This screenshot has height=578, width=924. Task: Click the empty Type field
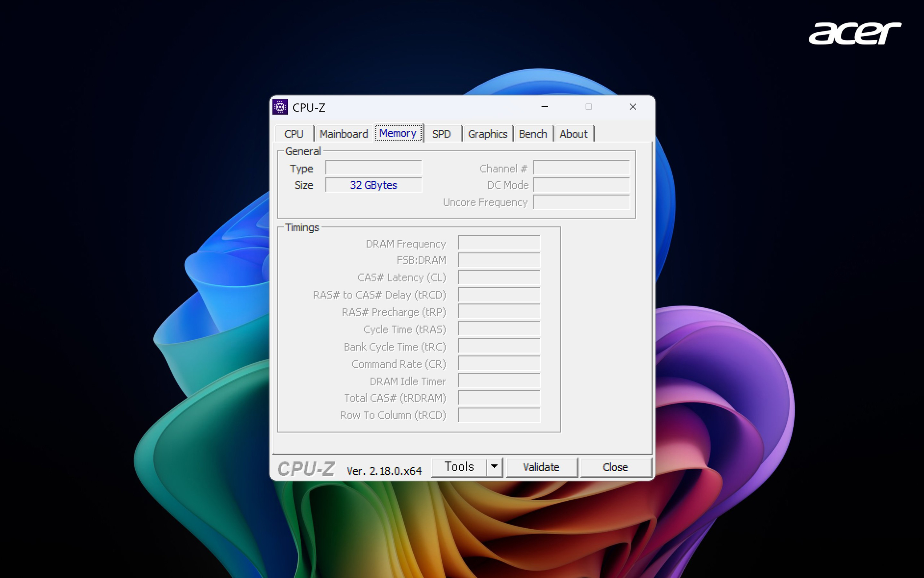click(373, 168)
